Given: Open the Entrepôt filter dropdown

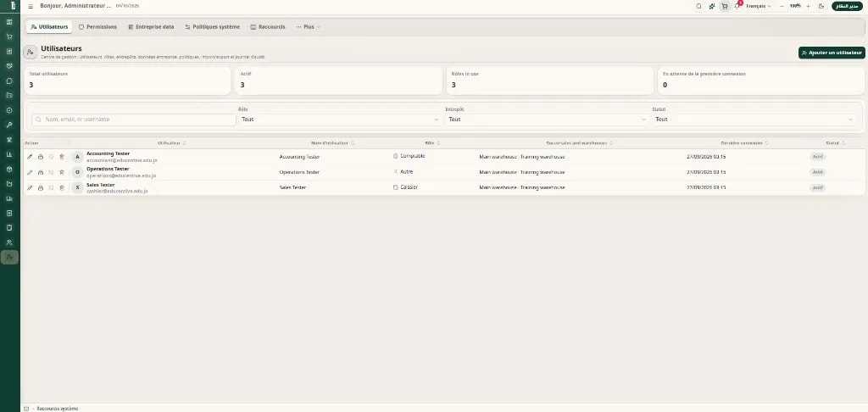Looking at the screenshot, I should [x=547, y=119].
